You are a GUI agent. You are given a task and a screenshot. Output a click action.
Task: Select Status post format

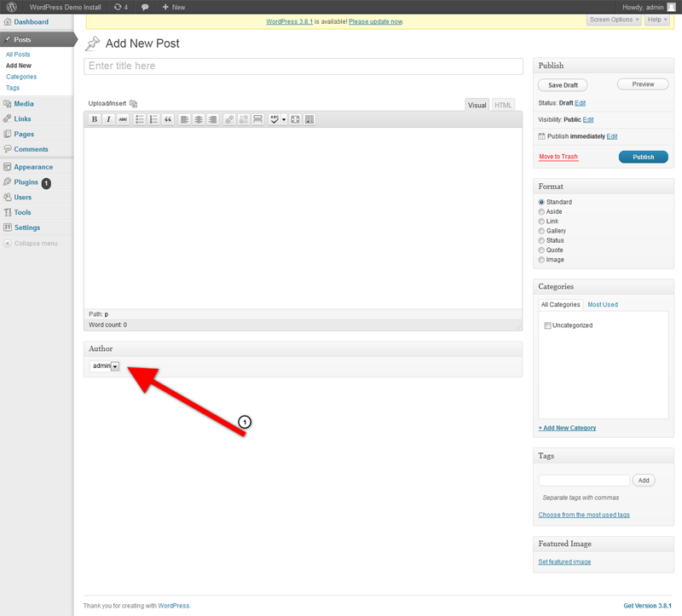(x=541, y=240)
